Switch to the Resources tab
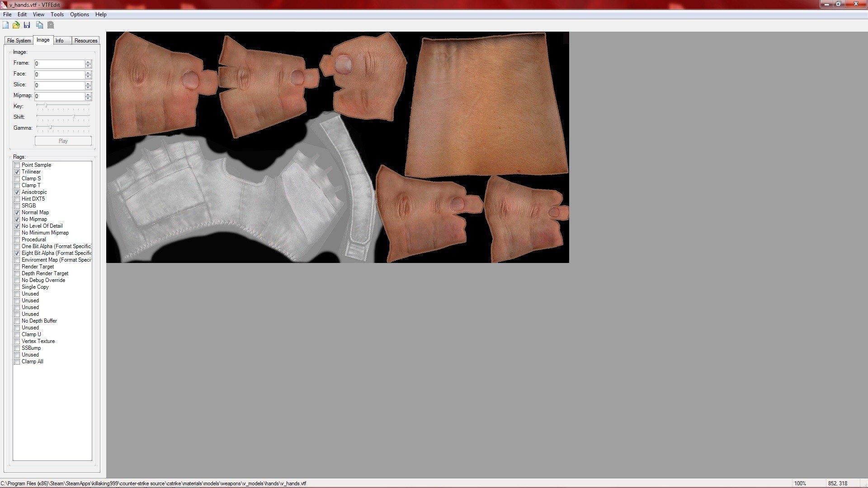The image size is (868, 488). [x=86, y=41]
